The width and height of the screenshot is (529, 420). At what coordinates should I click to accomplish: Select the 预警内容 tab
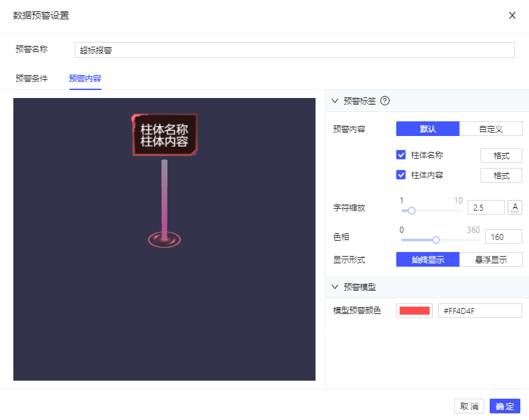pos(85,79)
